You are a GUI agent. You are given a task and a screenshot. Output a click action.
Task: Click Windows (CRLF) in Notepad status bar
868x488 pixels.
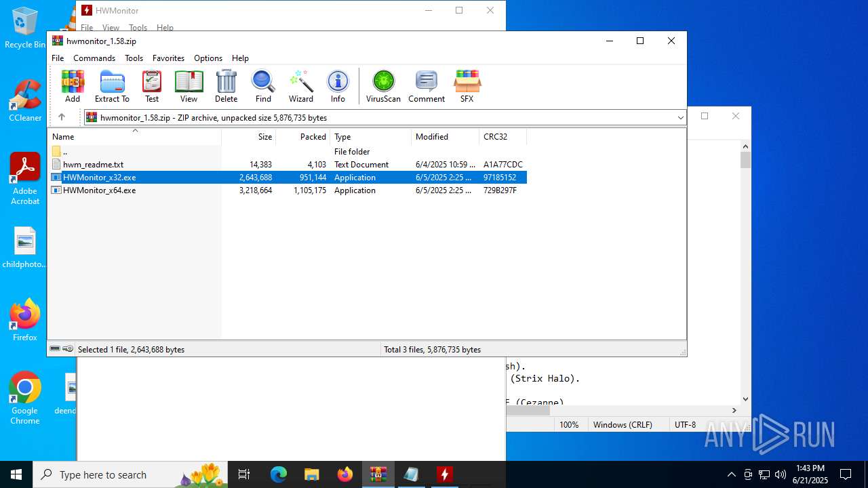pyautogui.click(x=623, y=425)
